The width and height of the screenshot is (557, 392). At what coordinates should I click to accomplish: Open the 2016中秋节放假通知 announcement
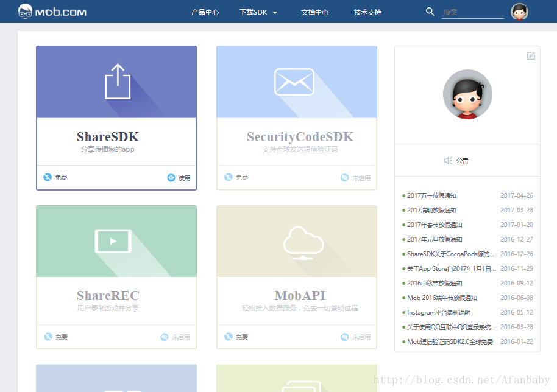pos(435,283)
